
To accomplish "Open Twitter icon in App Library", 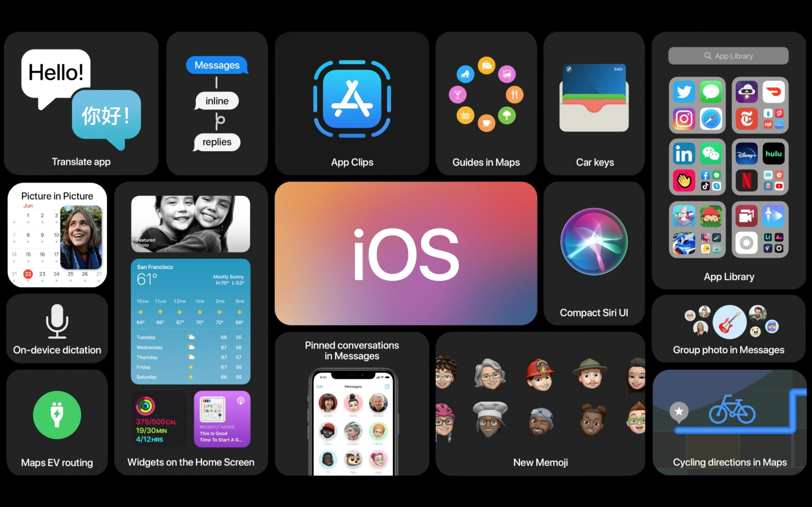I will pos(684,92).
